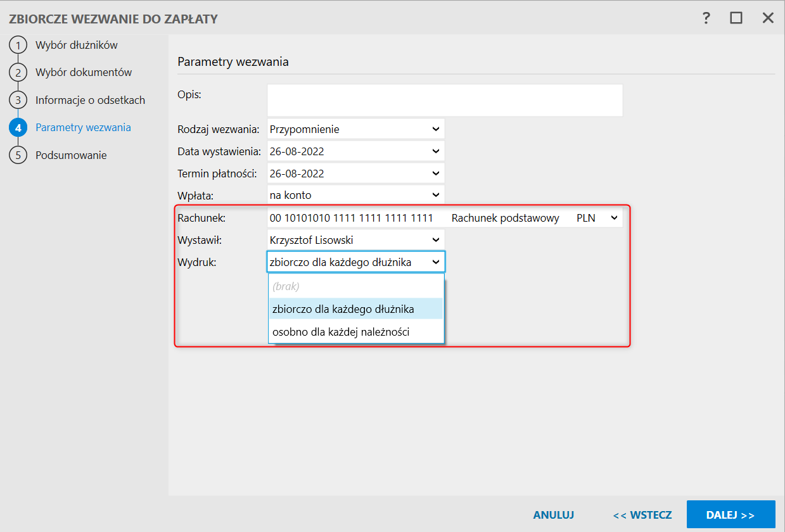Open the Data wystawienia date picker arrow
The height and width of the screenshot is (532, 785).
435,151
